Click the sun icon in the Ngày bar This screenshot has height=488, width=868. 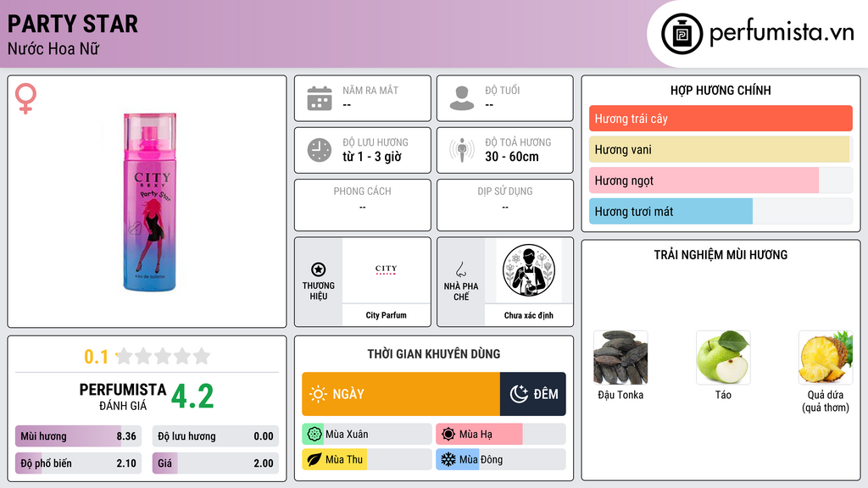tap(318, 394)
